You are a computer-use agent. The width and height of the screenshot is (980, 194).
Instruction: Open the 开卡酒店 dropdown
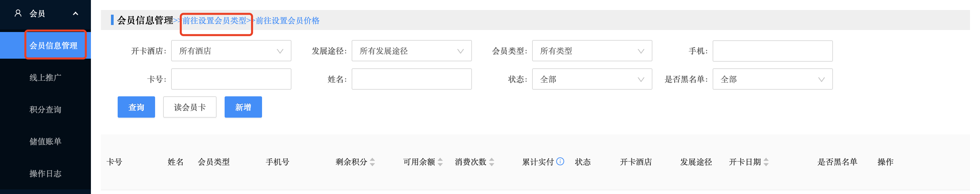click(x=231, y=51)
